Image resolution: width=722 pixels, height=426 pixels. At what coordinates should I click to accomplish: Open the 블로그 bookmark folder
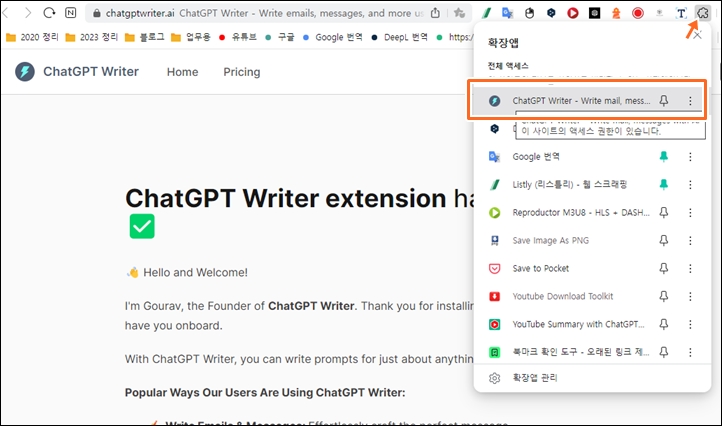tap(145, 37)
